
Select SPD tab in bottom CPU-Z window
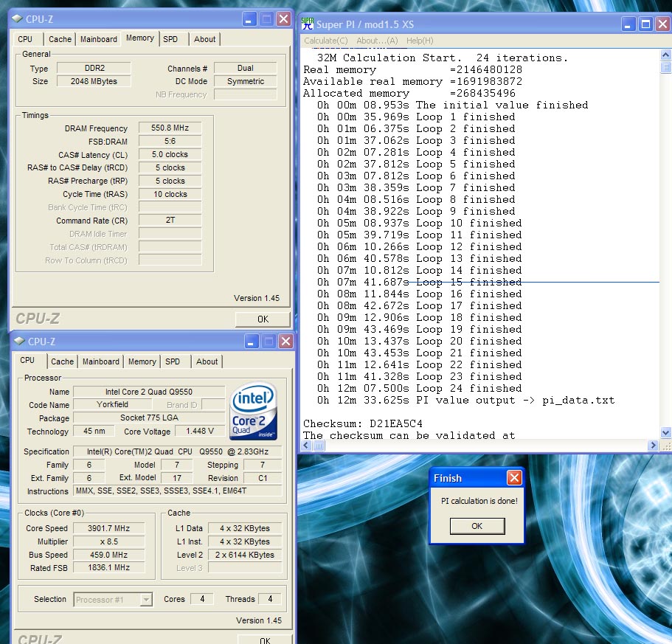click(173, 361)
